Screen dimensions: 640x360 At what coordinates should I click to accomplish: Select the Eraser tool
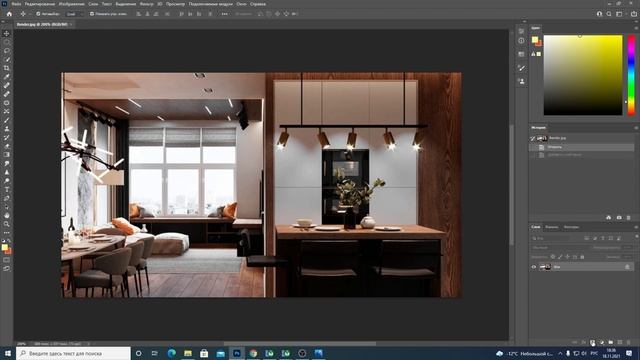(7, 146)
